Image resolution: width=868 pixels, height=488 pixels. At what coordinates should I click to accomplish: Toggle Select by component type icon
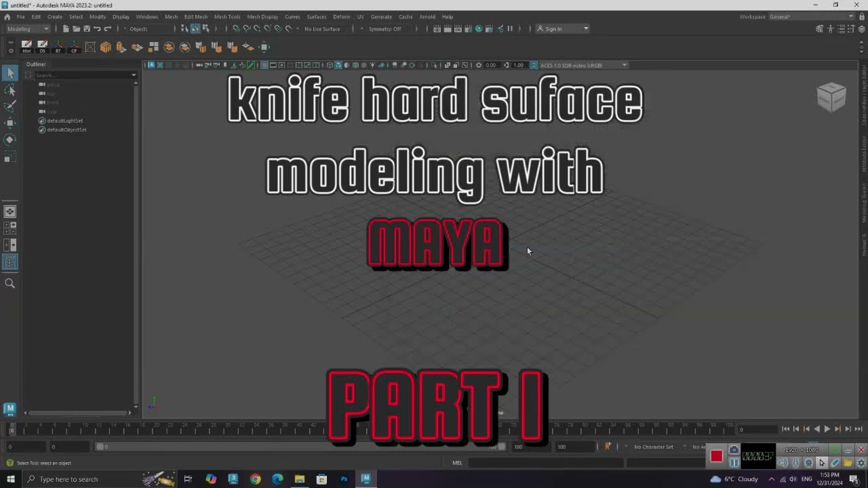coord(205,28)
